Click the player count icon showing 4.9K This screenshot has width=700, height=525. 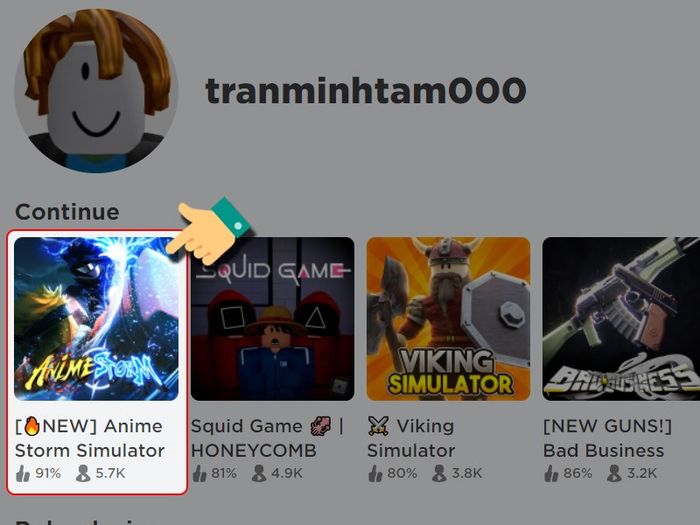point(259,473)
